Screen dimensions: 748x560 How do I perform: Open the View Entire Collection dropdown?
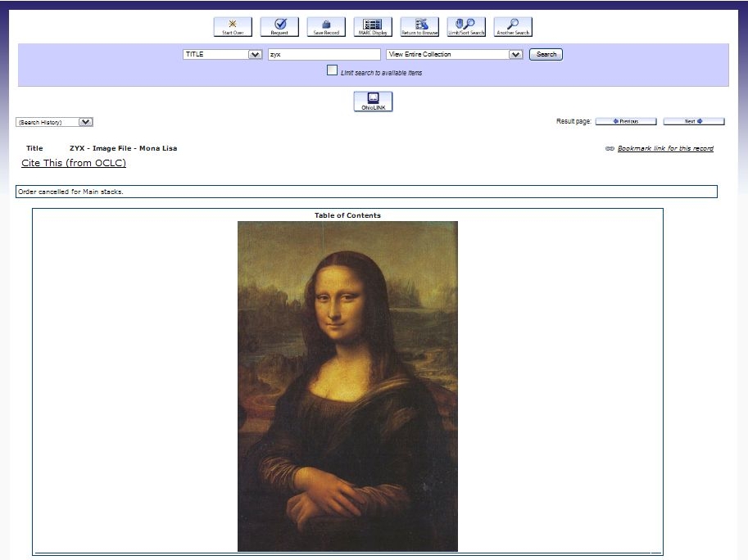(454, 54)
